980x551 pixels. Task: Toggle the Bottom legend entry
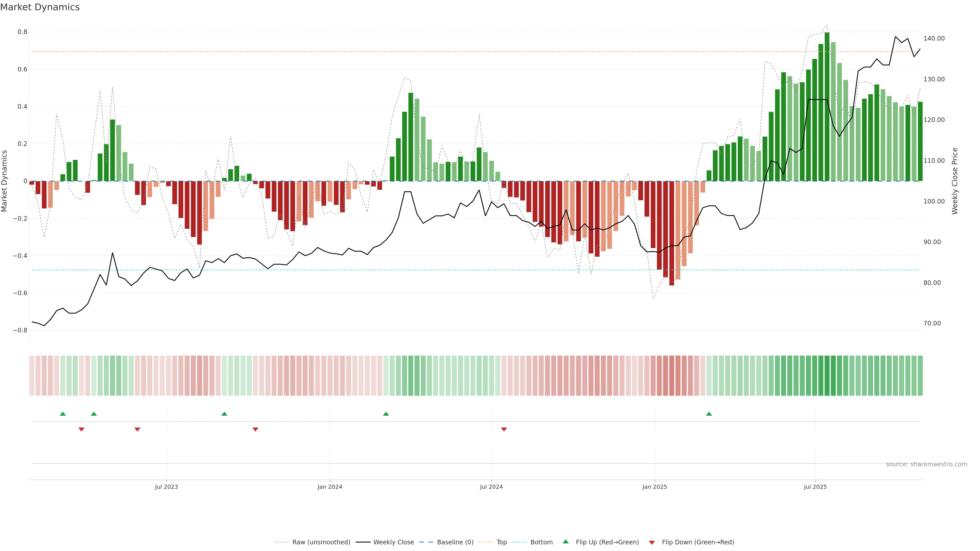click(x=541, y=542)
